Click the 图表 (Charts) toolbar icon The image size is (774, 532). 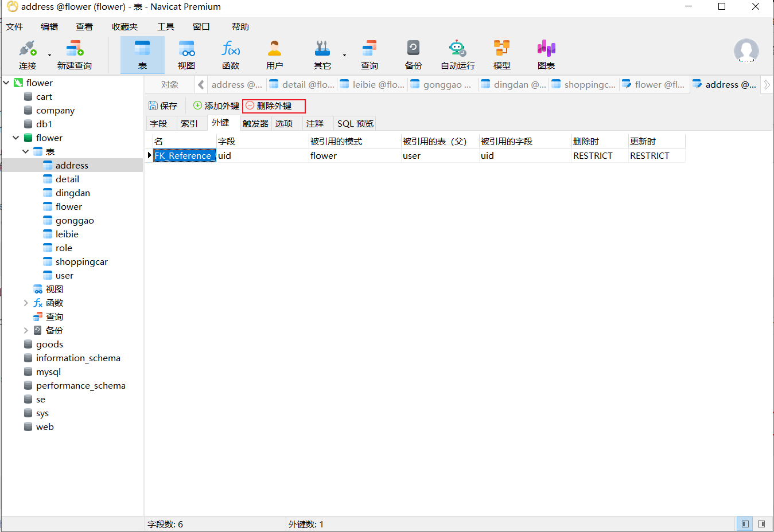click(x=546, y=54)
